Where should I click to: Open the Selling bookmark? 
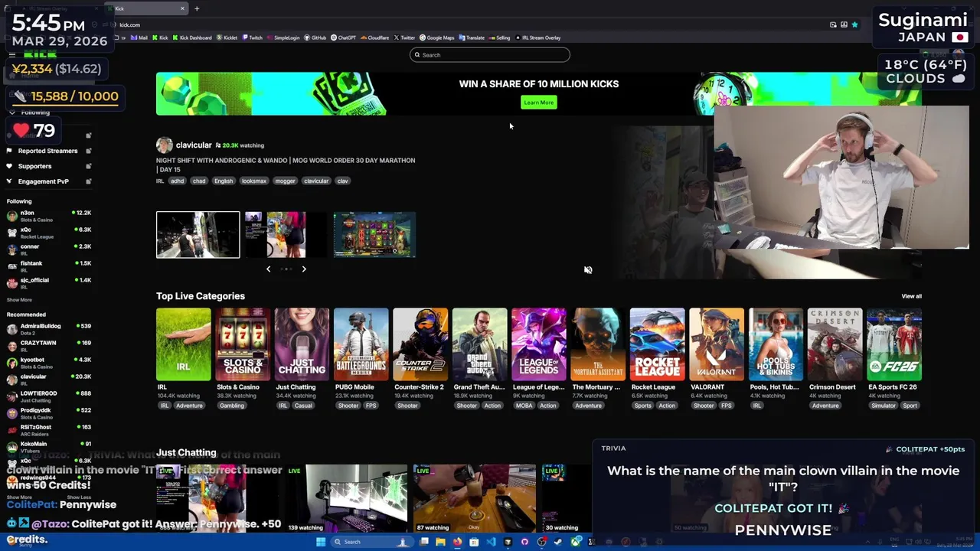[x=500, y=37]
